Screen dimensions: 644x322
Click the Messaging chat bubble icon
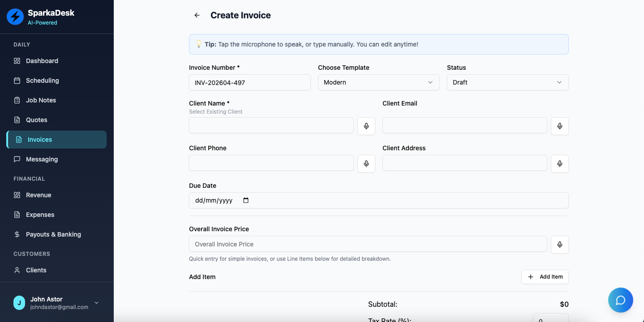[17, 159]
